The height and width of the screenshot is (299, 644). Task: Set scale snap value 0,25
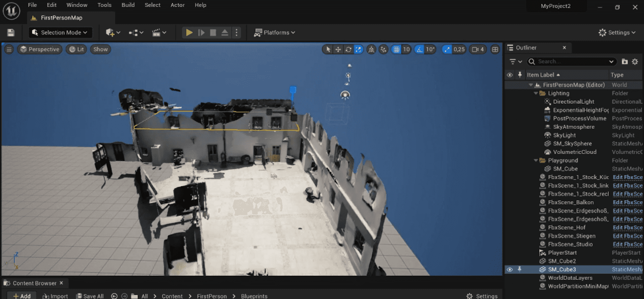click(x=459, y=49)
